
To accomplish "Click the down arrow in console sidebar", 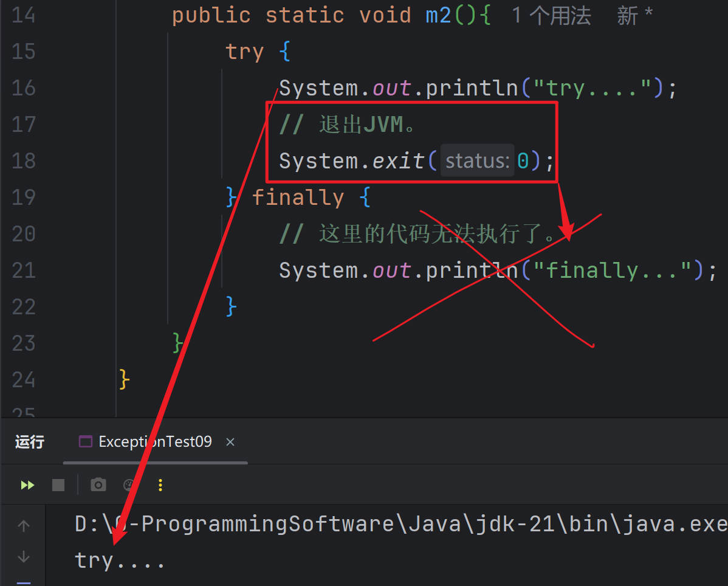I will 24,556.
